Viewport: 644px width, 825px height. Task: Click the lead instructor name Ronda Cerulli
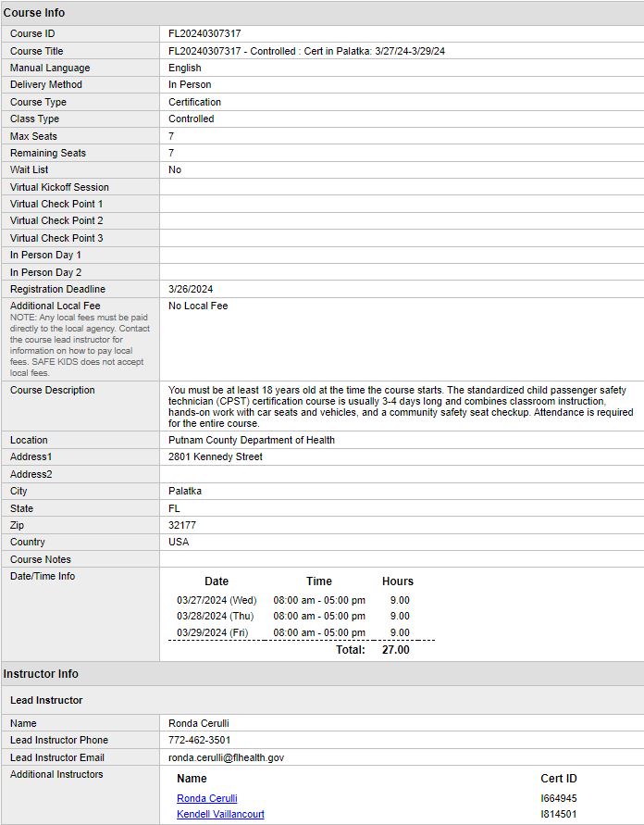(198, 723)
